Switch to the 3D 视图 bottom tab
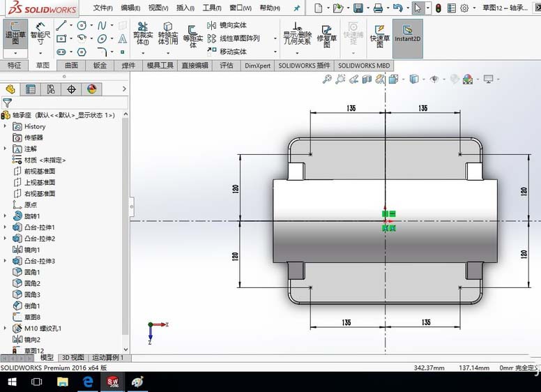This screenshot has width=541, height=392. [73, 358]
